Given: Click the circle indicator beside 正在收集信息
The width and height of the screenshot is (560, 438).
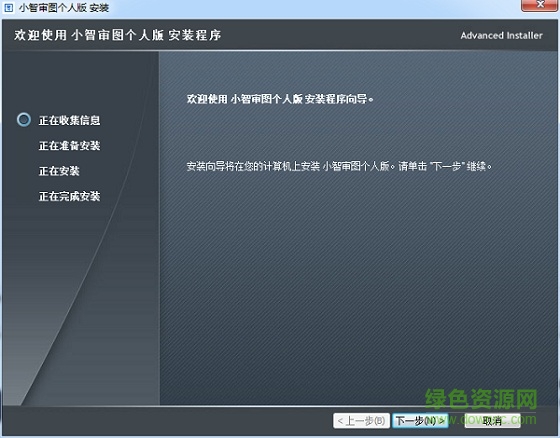Looking at the screenshot, I should [24, 120].
